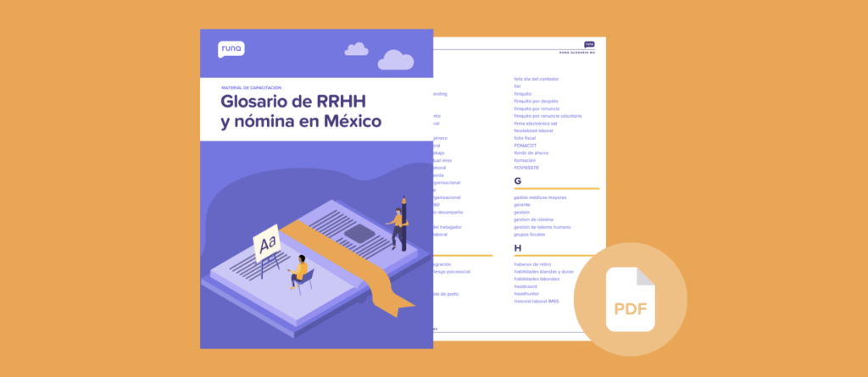This screenshot has height=377, width=868.
Task: Click the small cloud on the cover
Action: [x=356, y=49]
